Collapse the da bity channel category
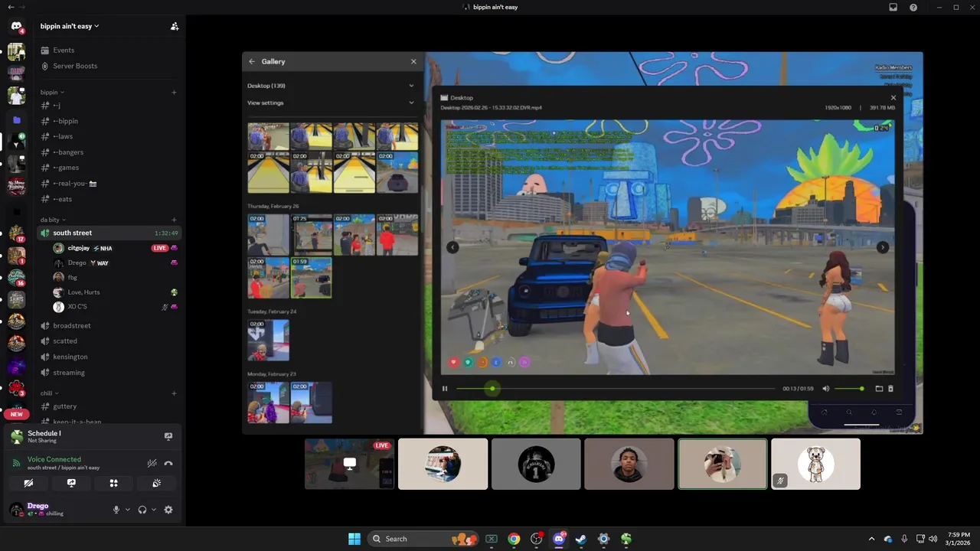 click(x=53, y=220)
